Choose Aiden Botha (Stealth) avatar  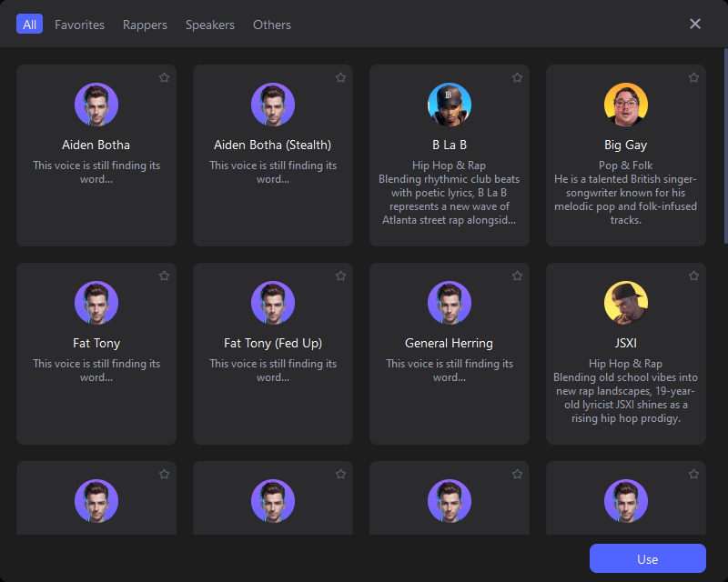273,105
